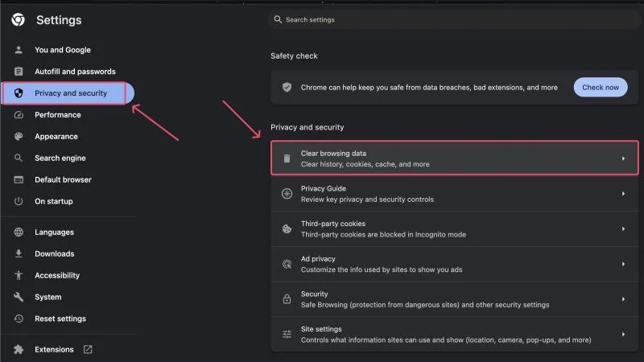Open Third-party cookies via right arrow
Image resolution: width=644 pixels, height=362 pixels.
[x=623, y=229]
